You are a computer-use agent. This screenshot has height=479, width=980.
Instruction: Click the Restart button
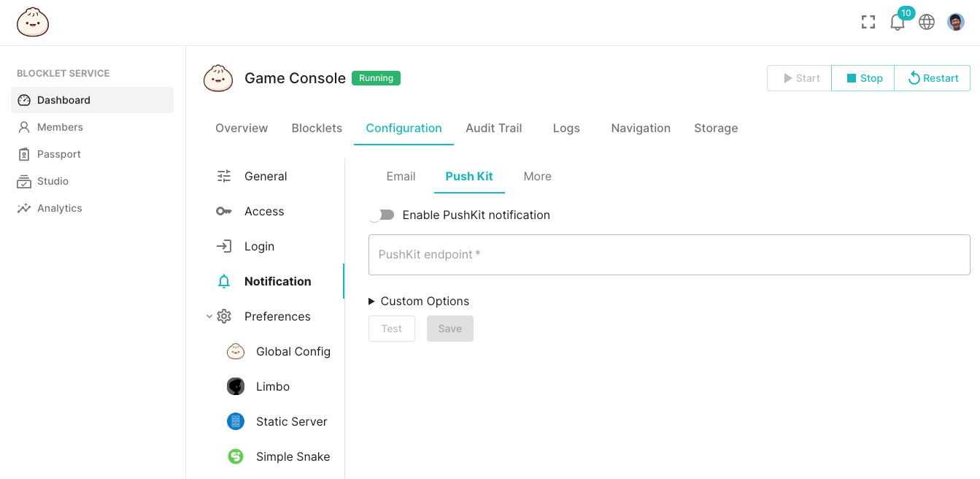point(933,78)
